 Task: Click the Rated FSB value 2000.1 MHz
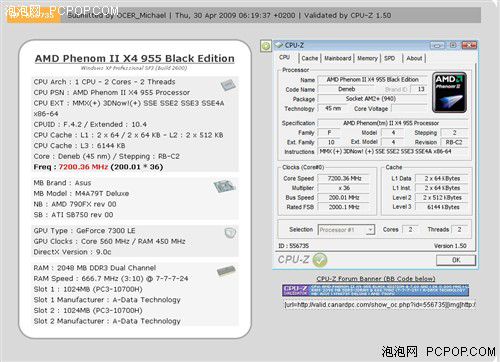(344, 207)
